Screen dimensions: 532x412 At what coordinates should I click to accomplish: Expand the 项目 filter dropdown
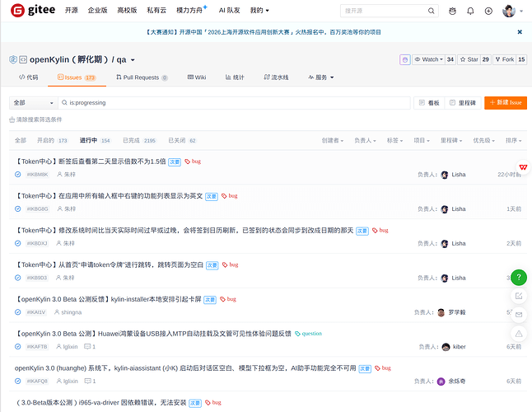[422, 141]
